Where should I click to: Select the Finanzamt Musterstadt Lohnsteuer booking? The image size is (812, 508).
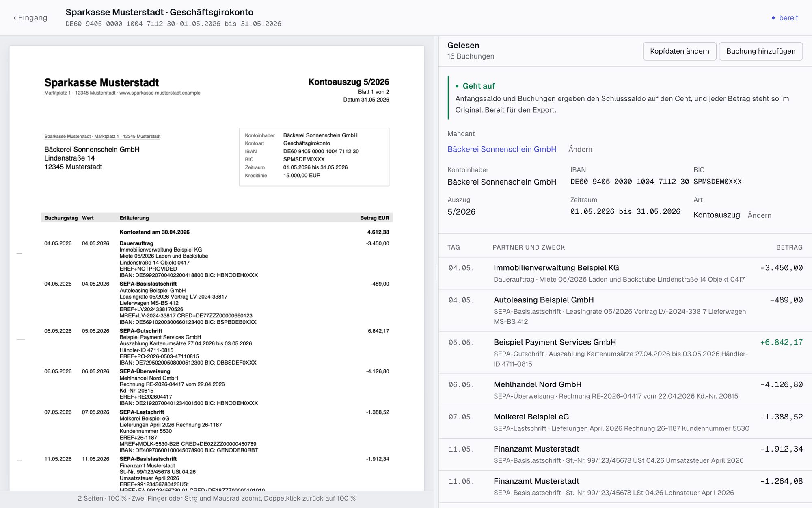625,486
